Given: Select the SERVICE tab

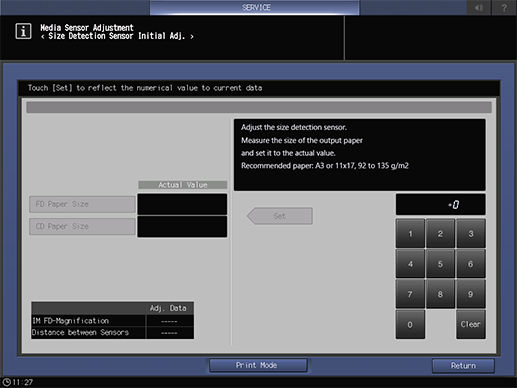Looking at the screenshot, I should 255,7.
